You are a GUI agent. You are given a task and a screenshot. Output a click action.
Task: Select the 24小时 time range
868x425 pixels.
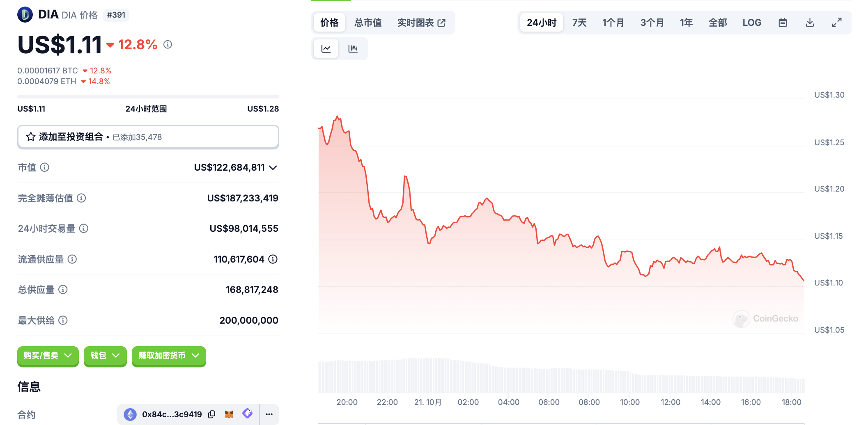542,23
